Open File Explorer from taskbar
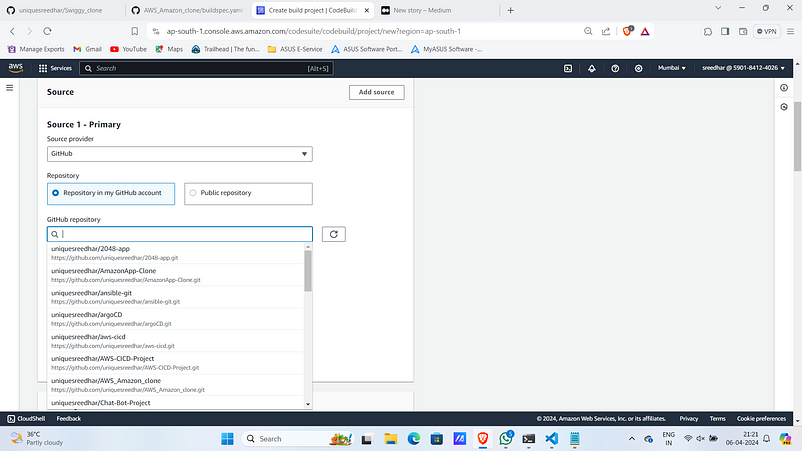This screenshot has height=451, width=802. (x=391, y=439)
